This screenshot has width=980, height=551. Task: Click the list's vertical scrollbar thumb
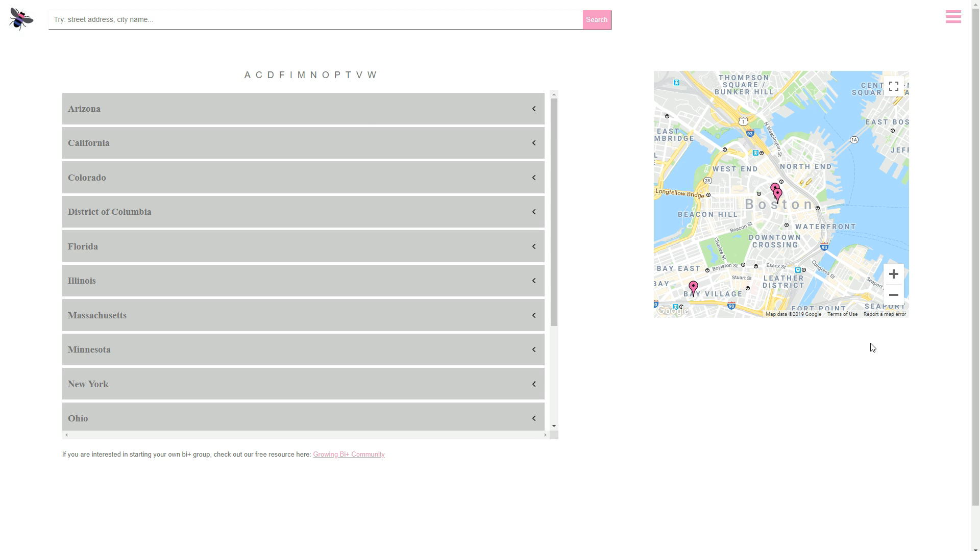(554, 212)
